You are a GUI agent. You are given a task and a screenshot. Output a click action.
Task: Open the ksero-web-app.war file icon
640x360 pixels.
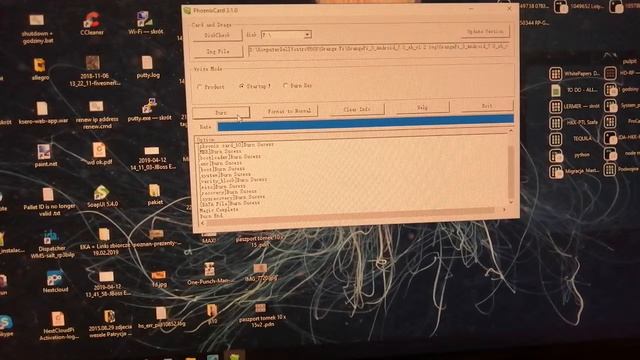[43, 113]
